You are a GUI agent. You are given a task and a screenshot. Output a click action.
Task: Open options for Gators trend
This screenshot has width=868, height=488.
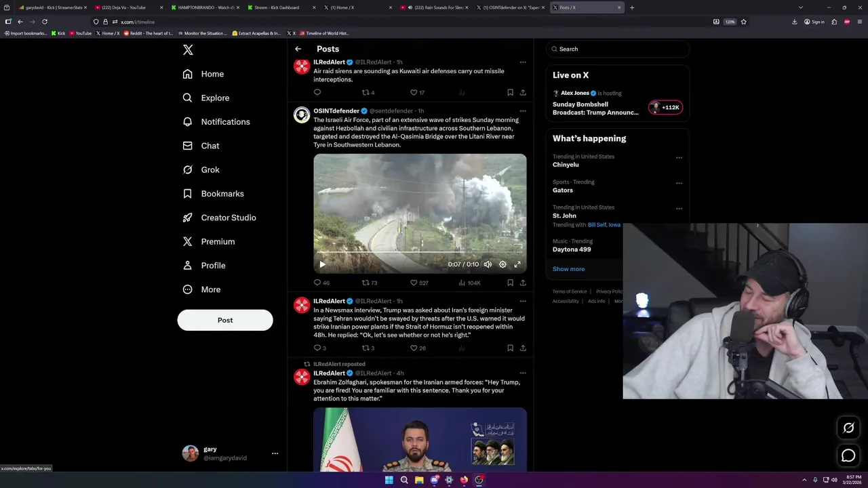679,183
